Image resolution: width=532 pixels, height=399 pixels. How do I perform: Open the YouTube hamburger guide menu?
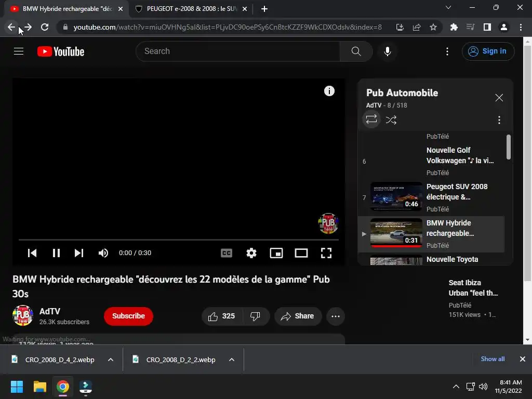19,51
